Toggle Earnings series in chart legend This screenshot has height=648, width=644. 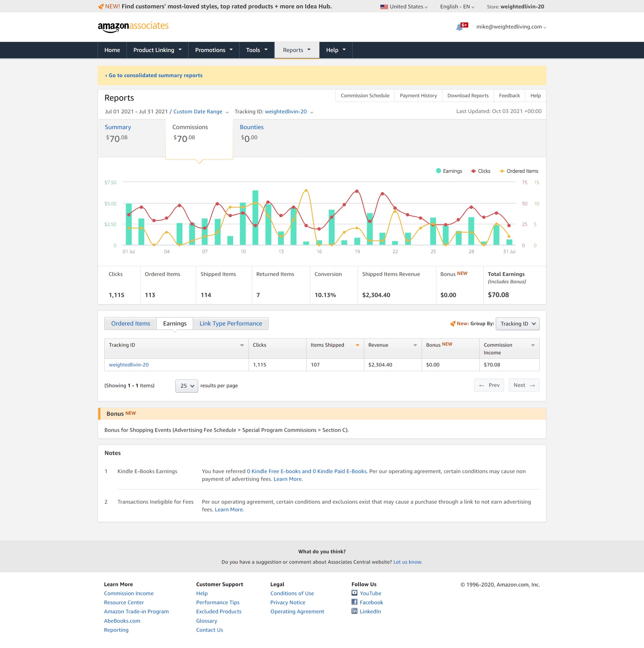(x=449, y=171)
